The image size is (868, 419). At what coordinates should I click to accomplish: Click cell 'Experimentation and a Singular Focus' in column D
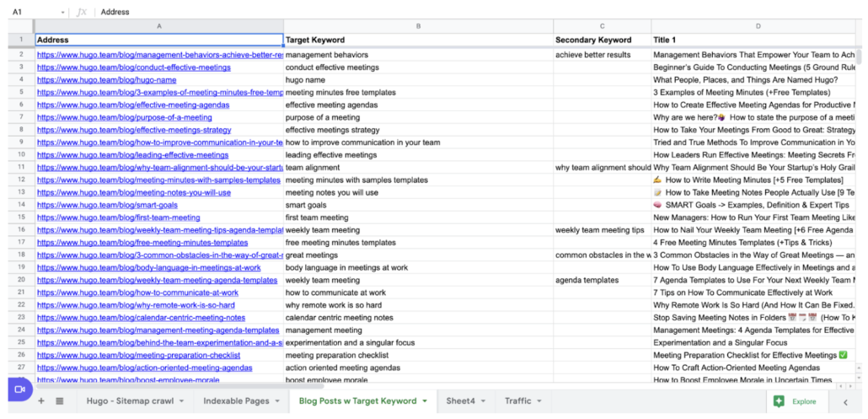pos(754,342)
